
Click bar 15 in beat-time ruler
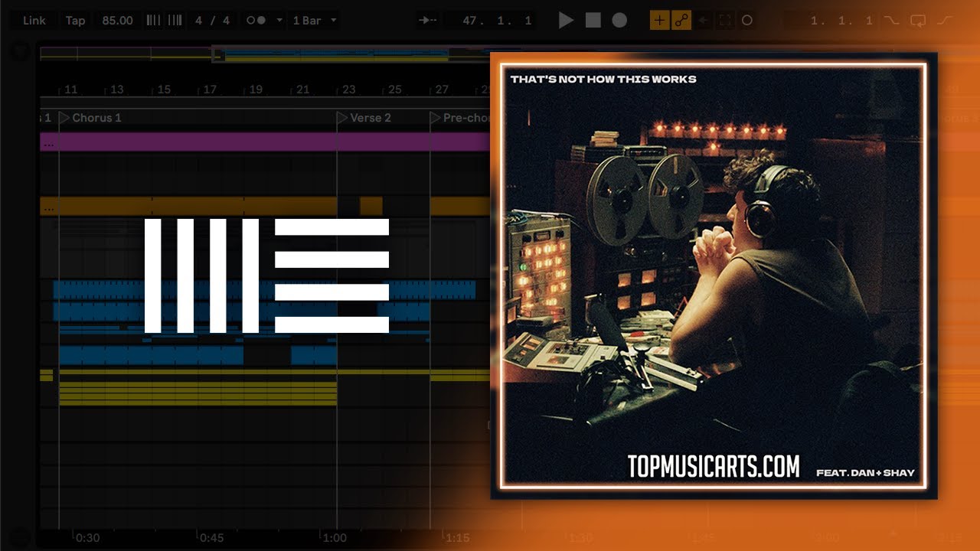[x=164, y=90]
